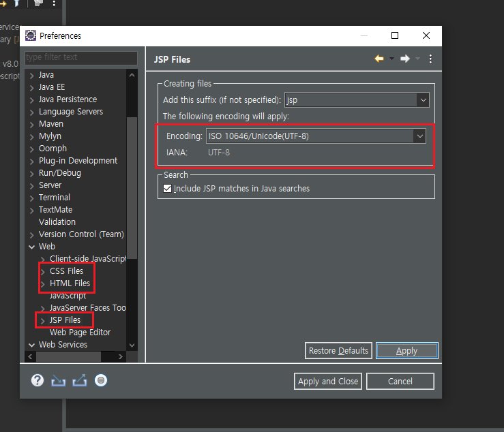
Task: Click Restore Defaults button
Action: click(x=338, y=351)
